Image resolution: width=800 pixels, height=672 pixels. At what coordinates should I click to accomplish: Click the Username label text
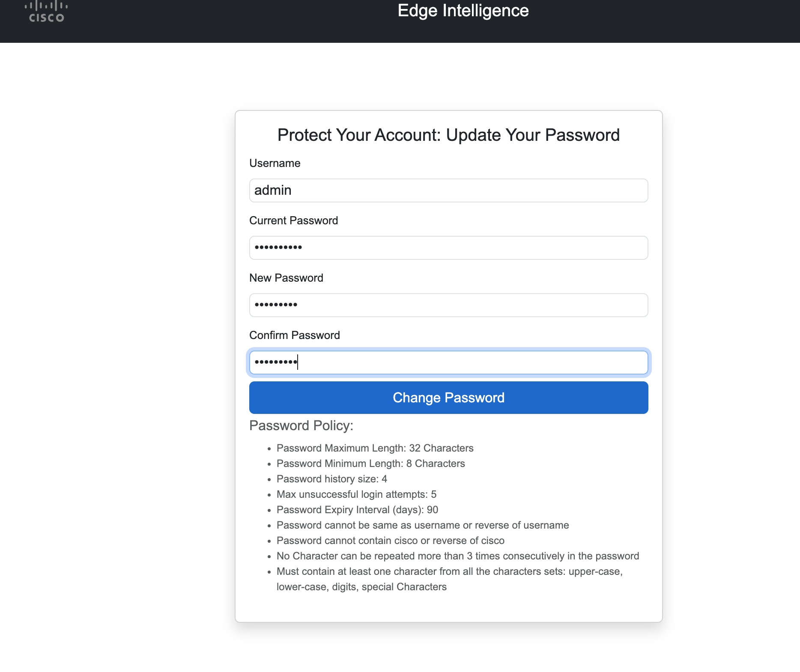pos(275,163)
